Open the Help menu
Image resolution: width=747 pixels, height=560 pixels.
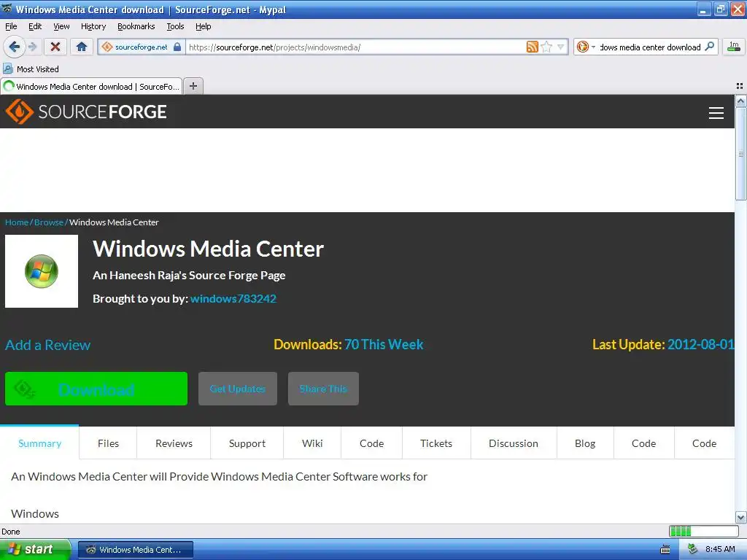(x=204, y=26)
